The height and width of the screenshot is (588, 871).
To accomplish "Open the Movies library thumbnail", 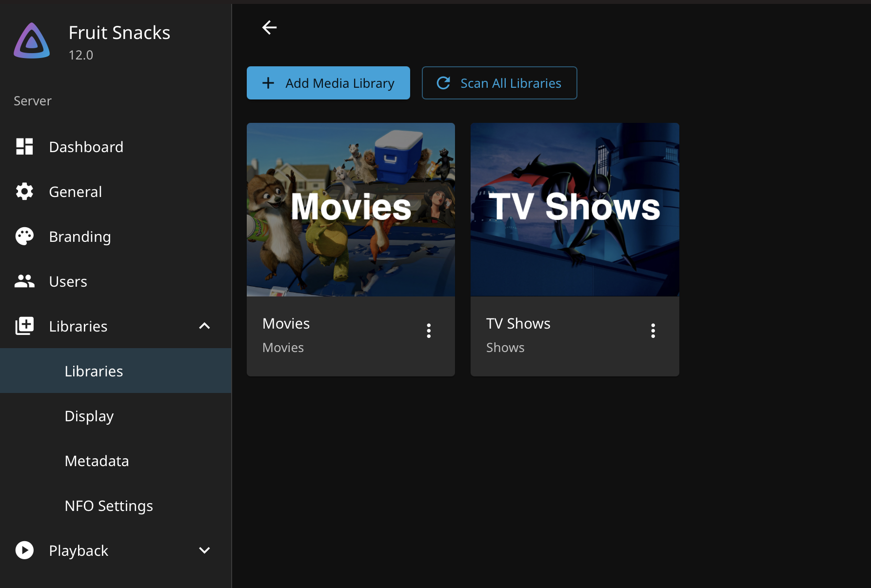I will (351, 210).
